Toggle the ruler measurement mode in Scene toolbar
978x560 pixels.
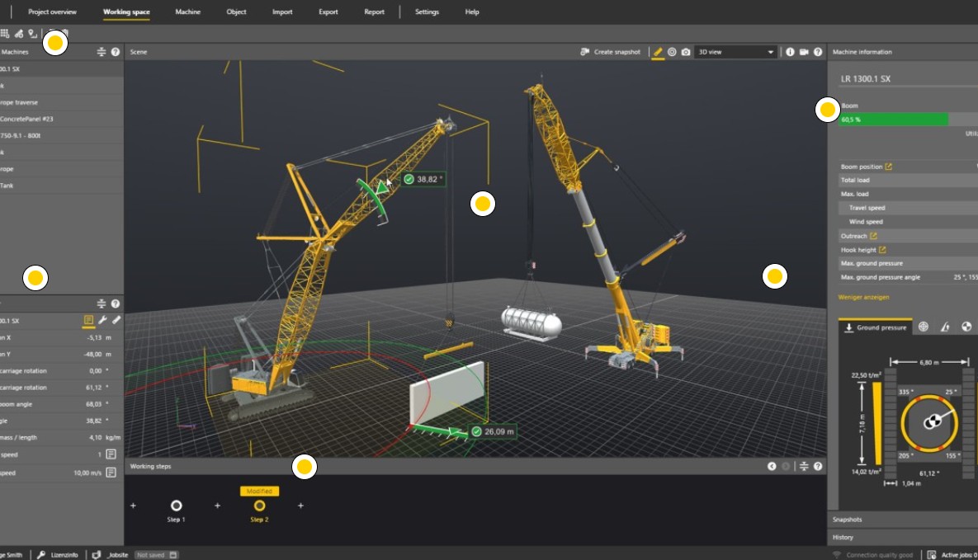click(658, 52)
